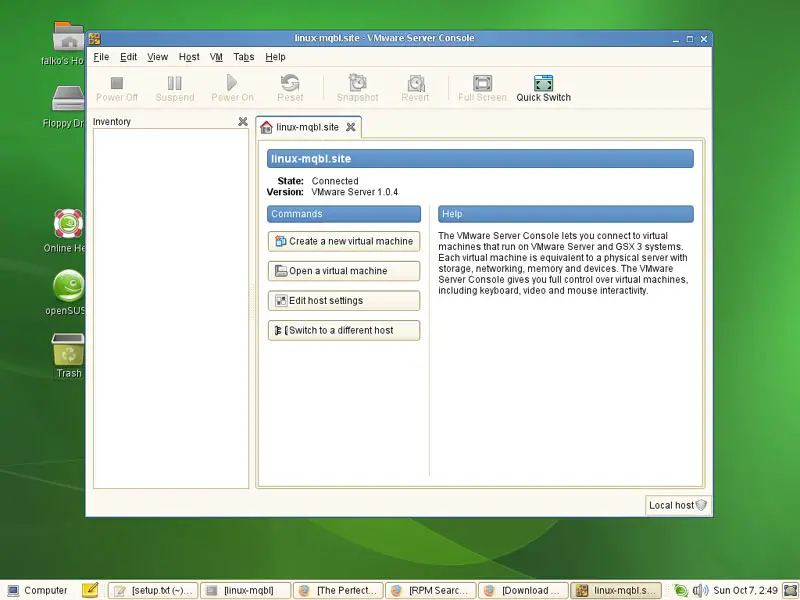Switch to the [linux-mqbl] terminal taskbar item
Viewport: 800px width, 600px height.
[245, 590]
